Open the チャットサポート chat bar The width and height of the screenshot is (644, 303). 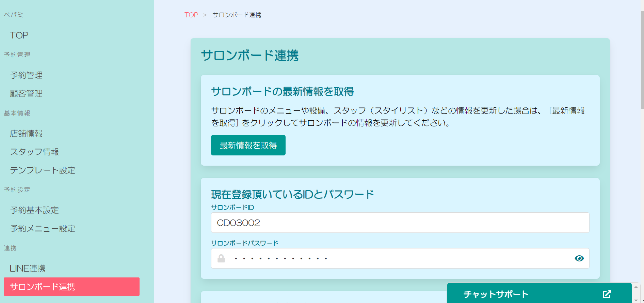496,294
